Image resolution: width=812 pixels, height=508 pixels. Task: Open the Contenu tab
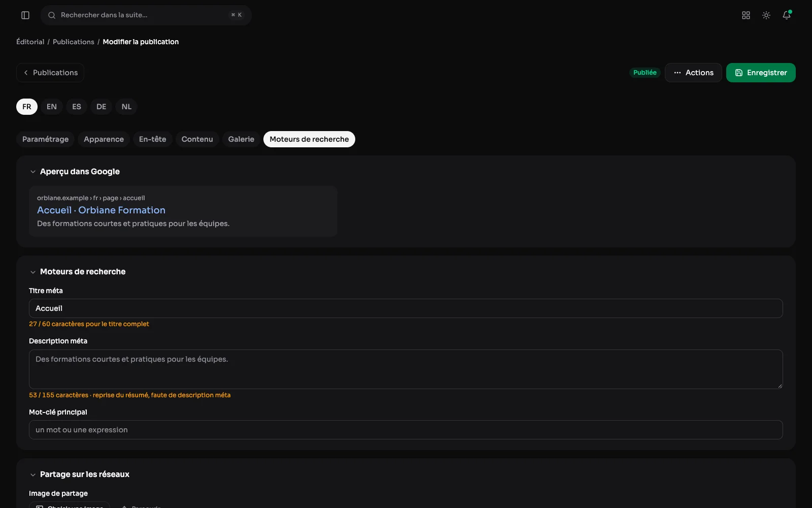coord(197,139)
